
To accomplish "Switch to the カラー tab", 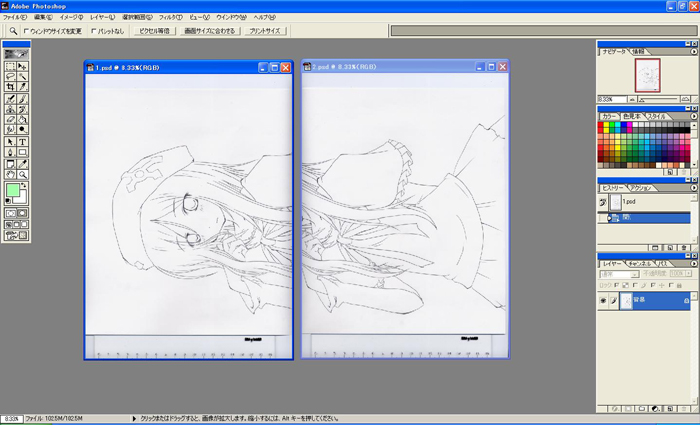I will [608, 117].
